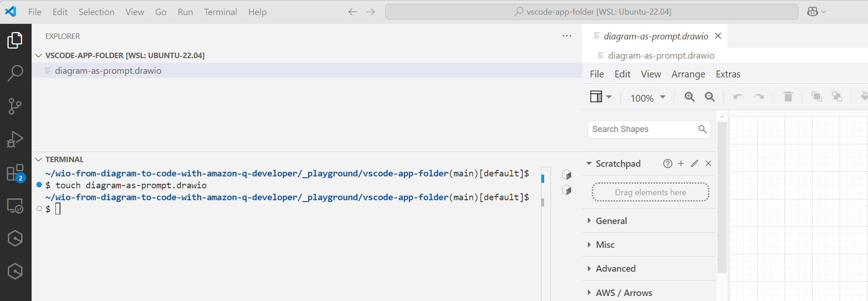Open Extensions view with badge 2
The height and width of the screenshot is (301, 868).
(x=15, y=173)
